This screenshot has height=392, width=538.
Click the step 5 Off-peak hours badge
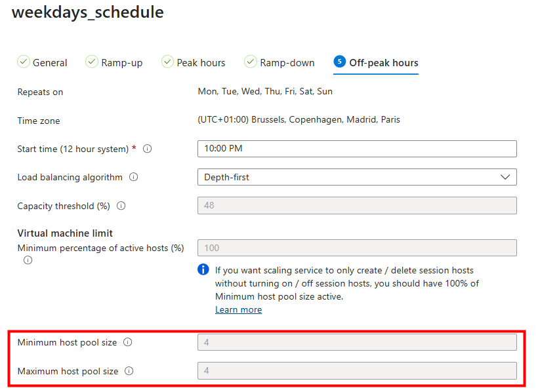tap(339, 62)
